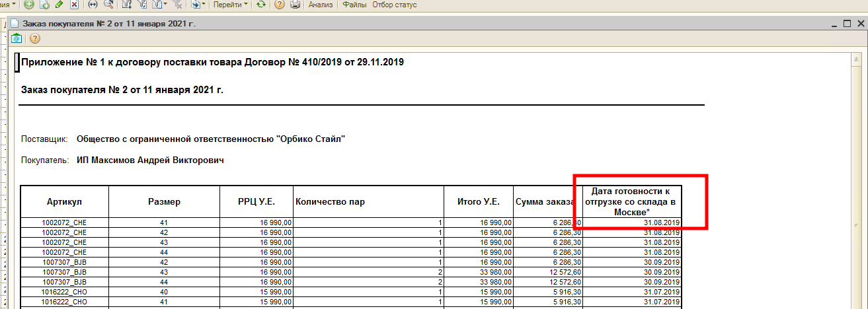The image size is (868, 309).
Task: Click the green plus Add icon
Action: pyautogui.click(x=29, y=5)
